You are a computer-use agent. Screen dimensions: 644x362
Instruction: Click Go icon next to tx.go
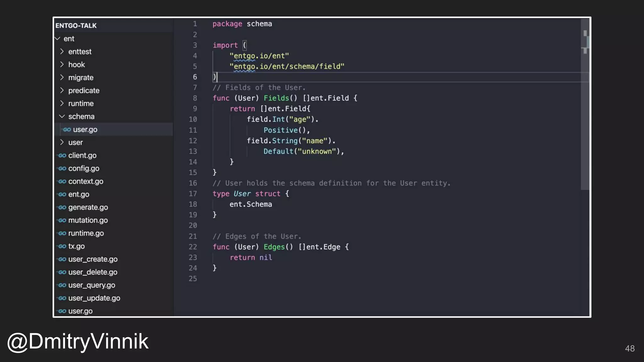click(62, 246)
